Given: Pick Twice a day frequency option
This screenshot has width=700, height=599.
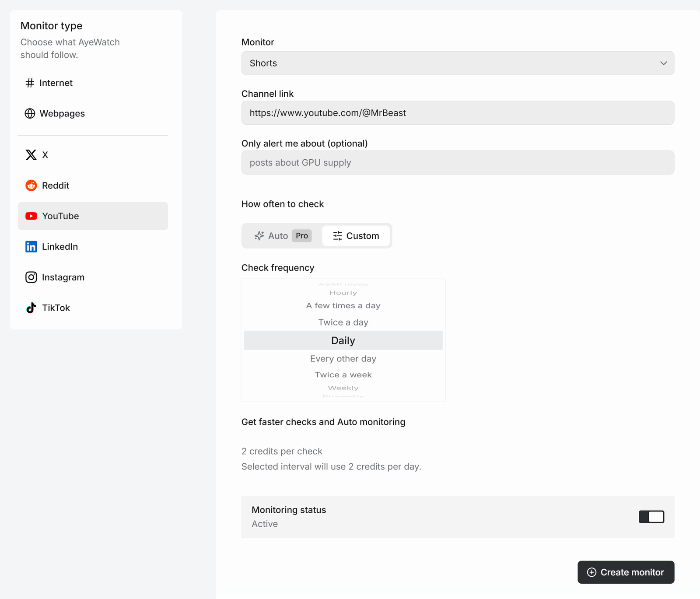Looking at the screenshot, I should click(x=343, y=322).
